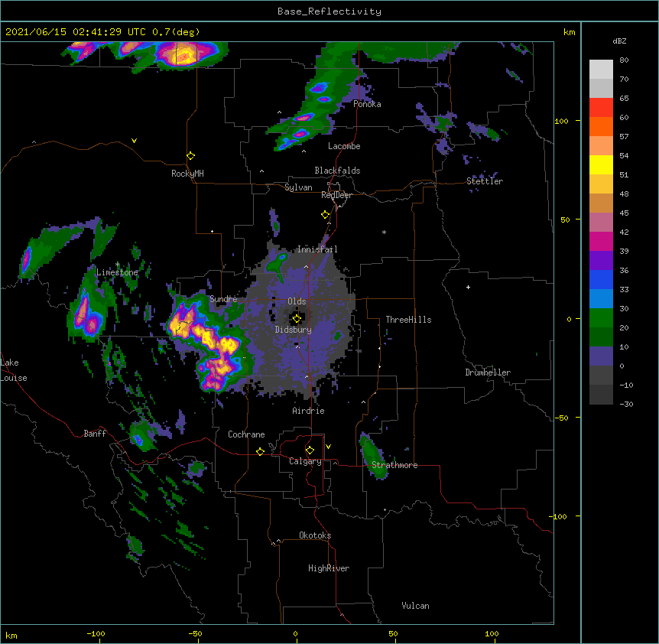The image size is (659, 644).
Task: Click the white asterisk marker east of Innisfail
Action: coord(384,232)
